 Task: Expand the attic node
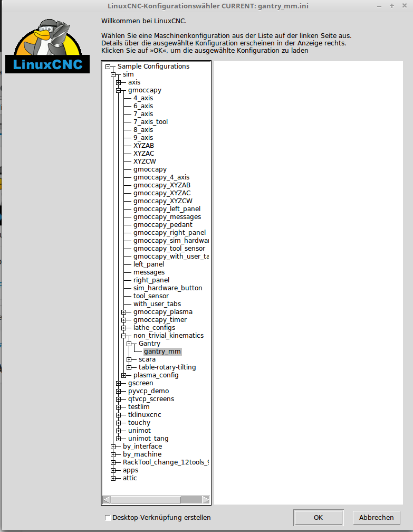click(x=113, y=478)
